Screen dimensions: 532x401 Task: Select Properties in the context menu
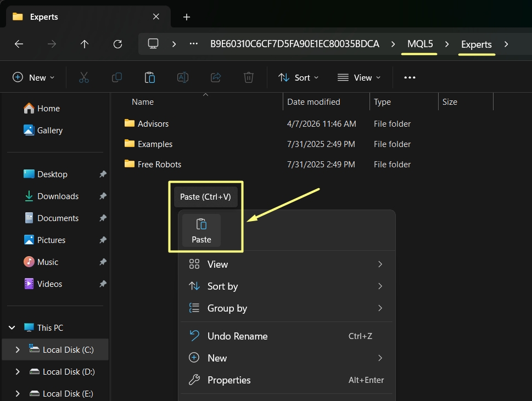pyautogui.click(x=228, y=380)
